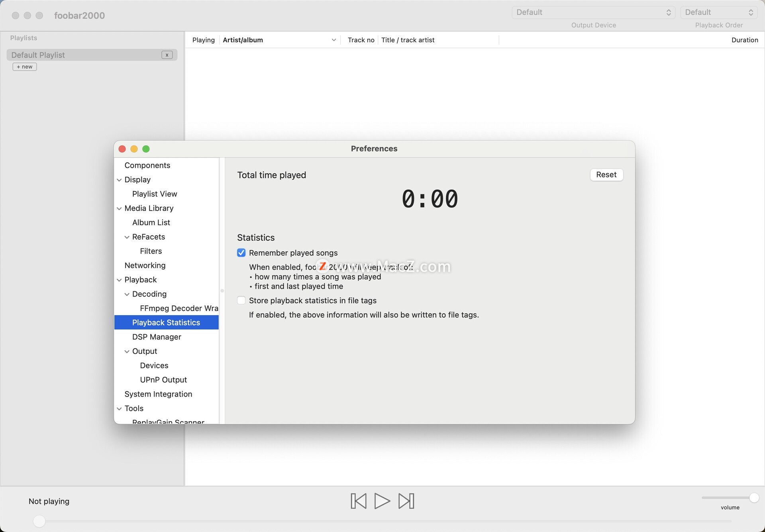The width and height of the screenshot is (765, 532).
Task: Collapse the ReFacets tree node
Action: point(127,237)
